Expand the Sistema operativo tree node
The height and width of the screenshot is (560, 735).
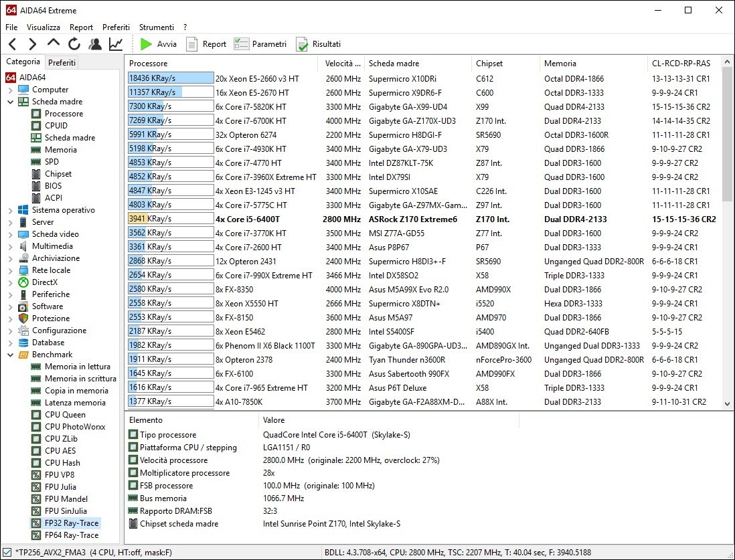pos(11,210)
